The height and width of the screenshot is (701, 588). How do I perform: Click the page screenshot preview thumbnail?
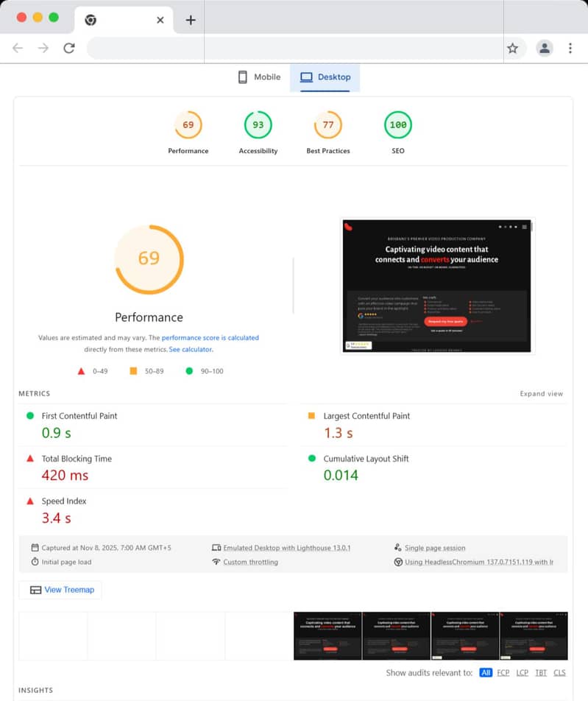point(437,286)
